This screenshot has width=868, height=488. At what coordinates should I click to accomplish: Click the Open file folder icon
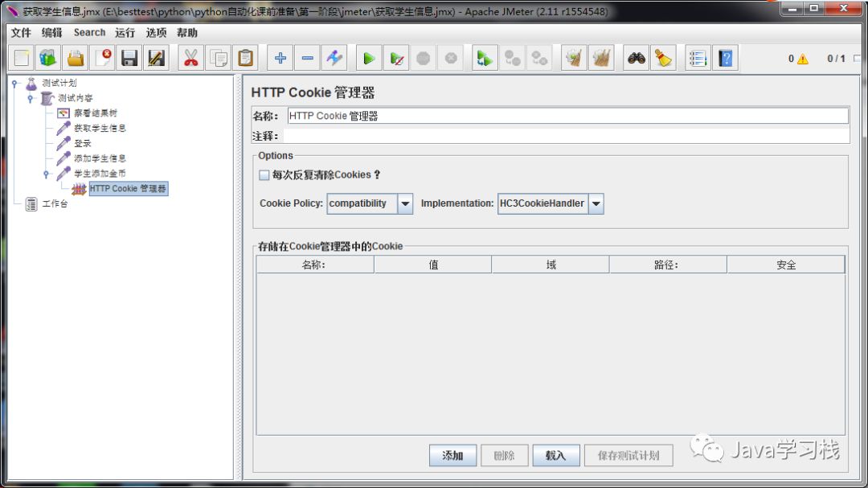coord(76,58)
